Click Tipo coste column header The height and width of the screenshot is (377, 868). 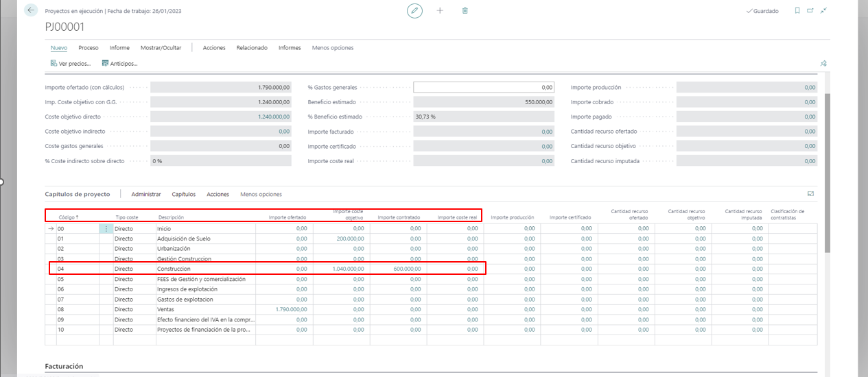point(126,217)
